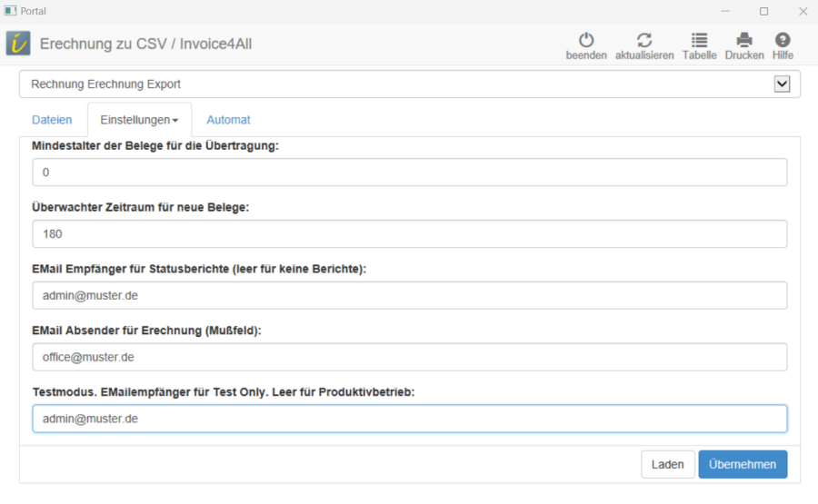Maximize the Portal window
818x504 pixels.
[763, 11]
